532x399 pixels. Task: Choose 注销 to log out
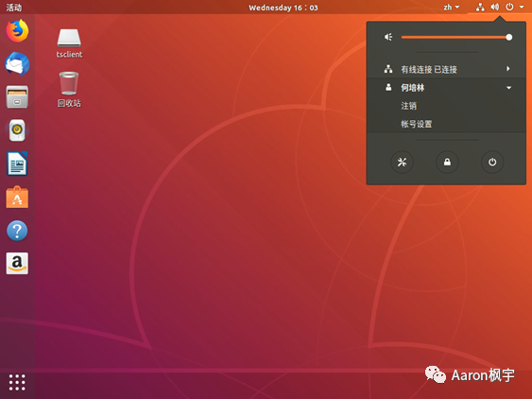coord(446,106)
